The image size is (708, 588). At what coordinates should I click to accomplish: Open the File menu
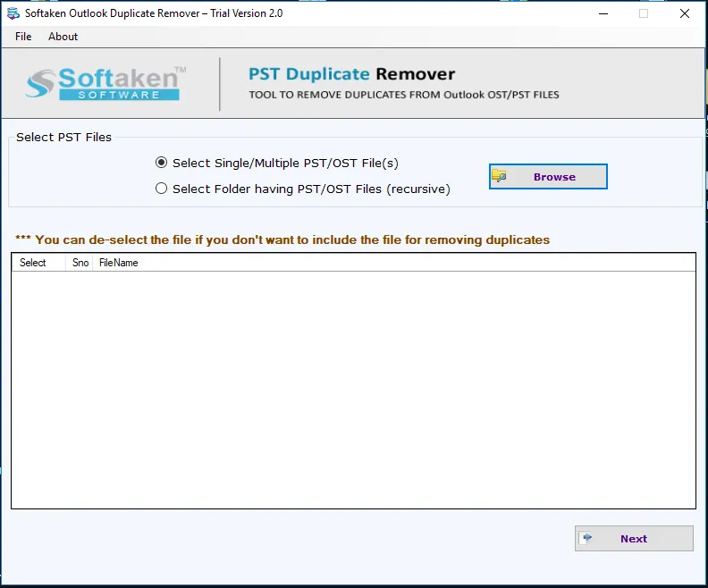tap(23, 37)
